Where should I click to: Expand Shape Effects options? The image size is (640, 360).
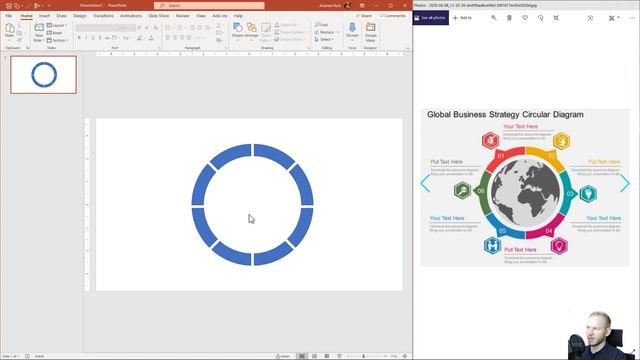[x=289, y=40]
